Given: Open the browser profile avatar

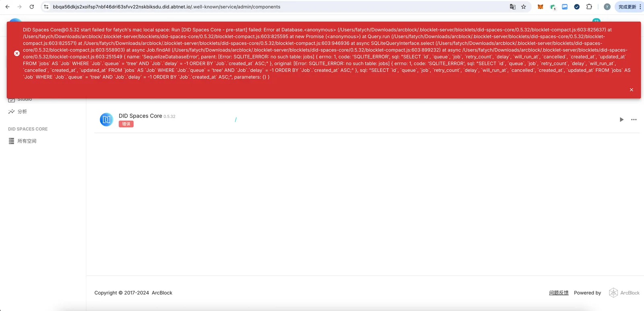Looking at the screenshot, I should tap(607, 7).
